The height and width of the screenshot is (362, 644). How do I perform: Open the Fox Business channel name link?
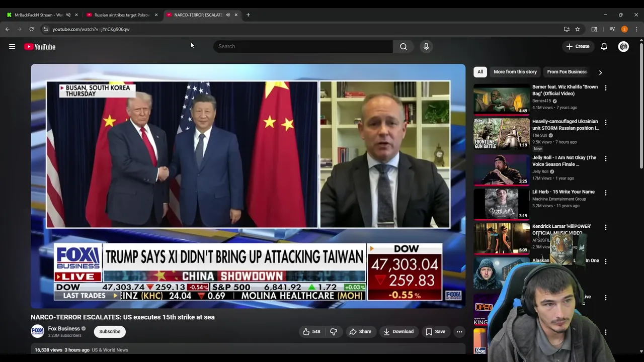click(x=64, y=329)
